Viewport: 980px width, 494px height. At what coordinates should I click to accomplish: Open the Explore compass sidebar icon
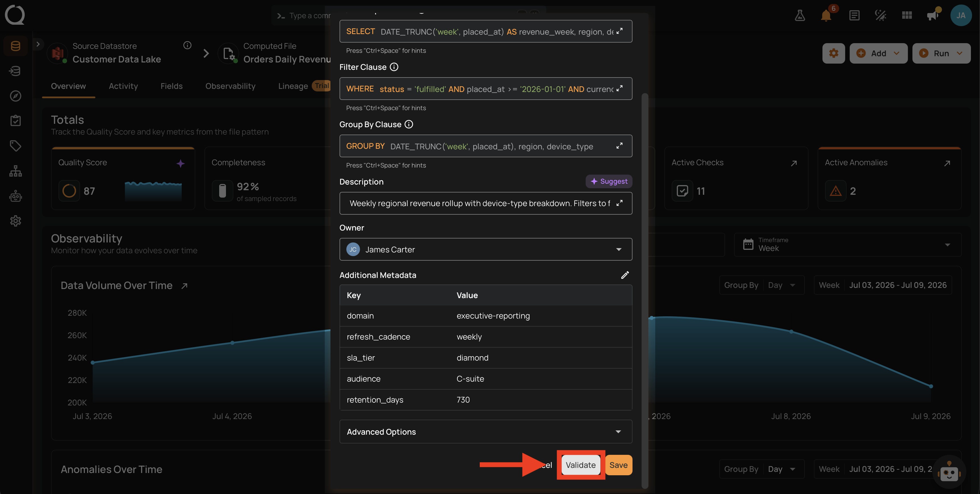point(16,95)
